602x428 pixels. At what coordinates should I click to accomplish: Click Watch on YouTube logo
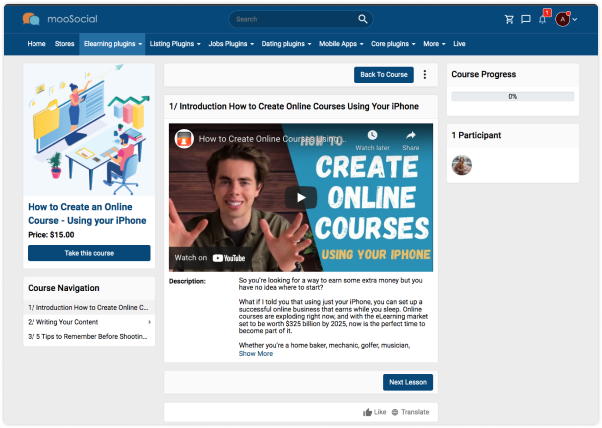click(x=229, y=258)
